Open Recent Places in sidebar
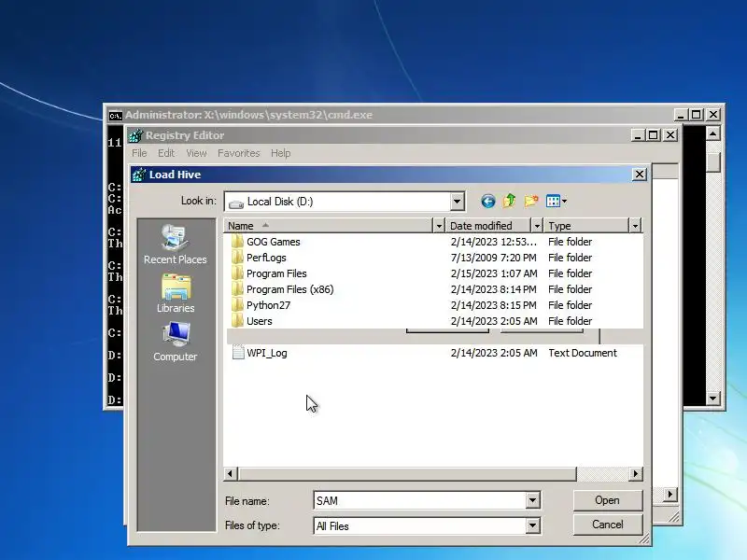This screenshot has height=560, width=747. tap(176, 245)
